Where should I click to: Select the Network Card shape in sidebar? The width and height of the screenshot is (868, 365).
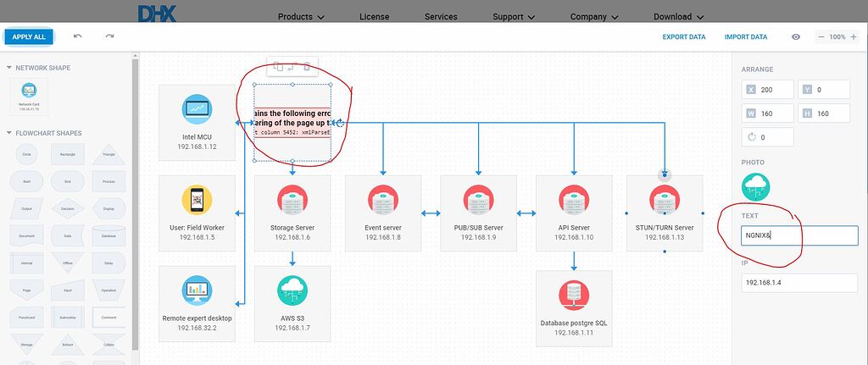30,94
